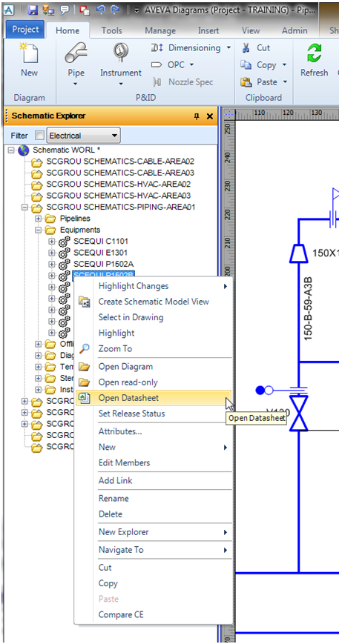The height and width of the screenshot is (644, 342).
Task: Choose Rename in context menu
Action: click(154, 498)
